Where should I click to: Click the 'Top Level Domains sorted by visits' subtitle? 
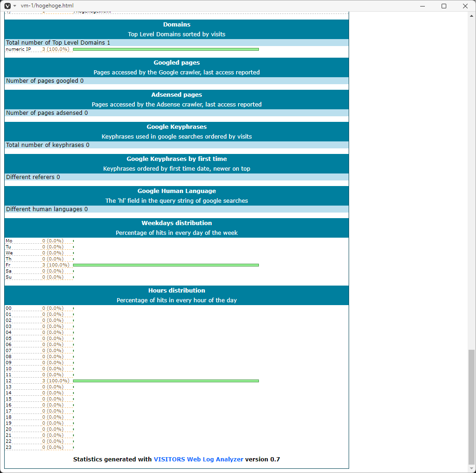click(x=177, y=34)
